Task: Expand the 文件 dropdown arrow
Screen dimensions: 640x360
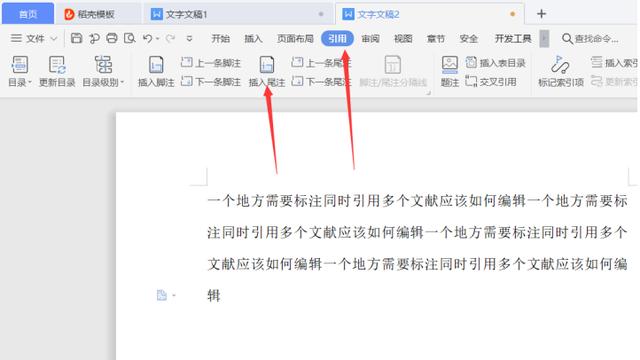Action: pos(53,39)
